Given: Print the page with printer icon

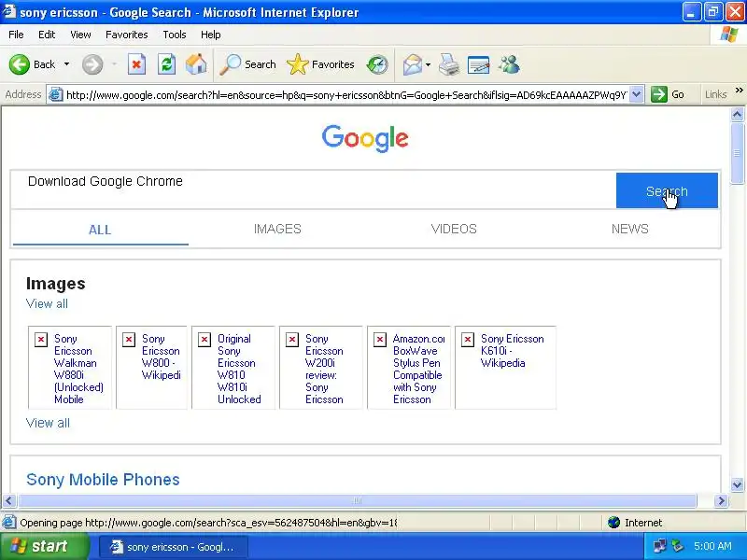Looking at the screenshot, I should 449,64.
